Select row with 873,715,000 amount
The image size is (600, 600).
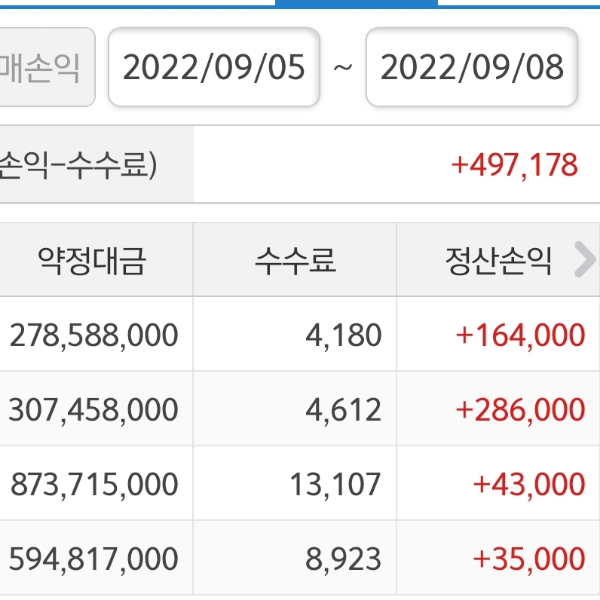pos(94,484)
